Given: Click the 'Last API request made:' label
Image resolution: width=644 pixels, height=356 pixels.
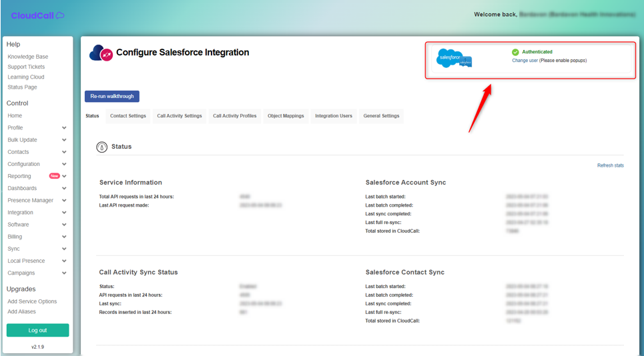Looking at the screenshot, I should [x=124, y=205].
